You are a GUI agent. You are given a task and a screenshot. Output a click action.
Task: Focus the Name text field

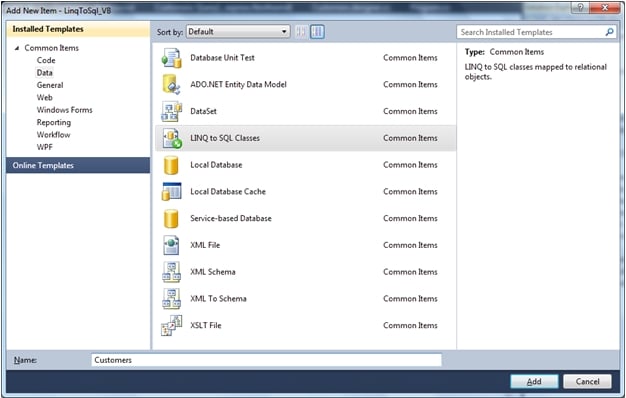(x=266, y=360)
